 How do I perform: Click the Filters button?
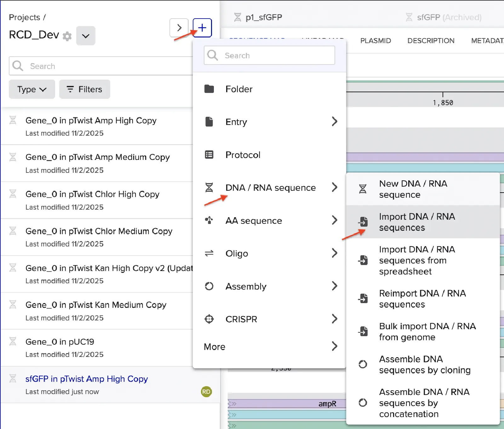coord(85,89)
